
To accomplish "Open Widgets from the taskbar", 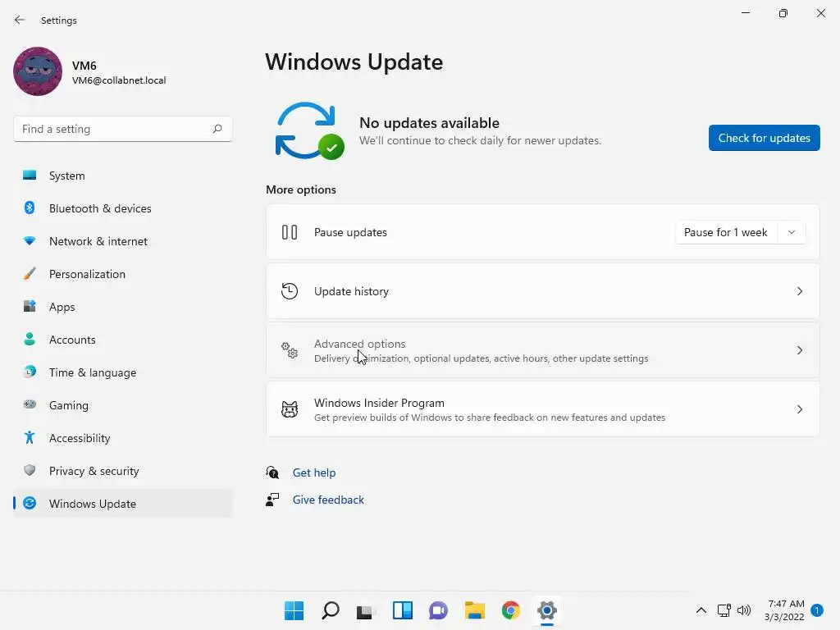I will point(402,610).
